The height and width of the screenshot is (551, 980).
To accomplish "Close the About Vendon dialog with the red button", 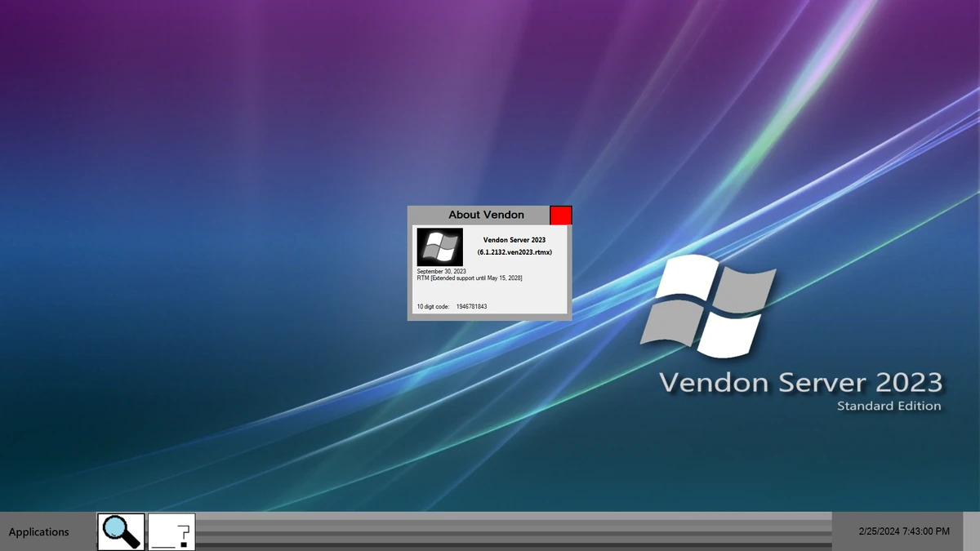I will (x=560, y=214).
